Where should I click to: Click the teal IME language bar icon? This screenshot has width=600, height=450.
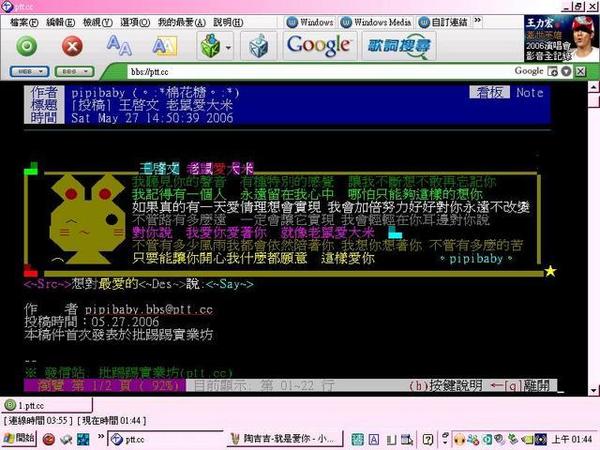tap(357, 439)
